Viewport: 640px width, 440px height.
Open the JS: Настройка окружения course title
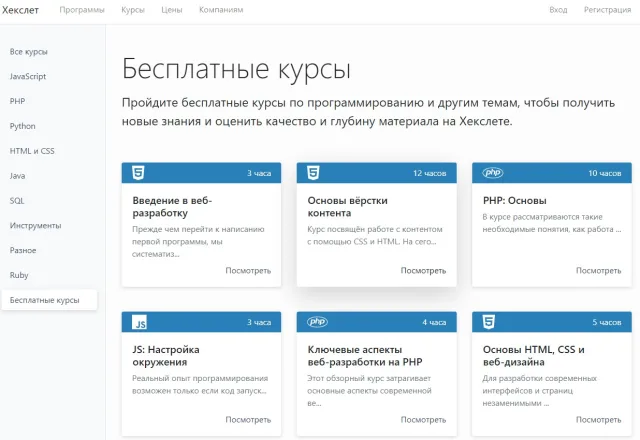166,356
